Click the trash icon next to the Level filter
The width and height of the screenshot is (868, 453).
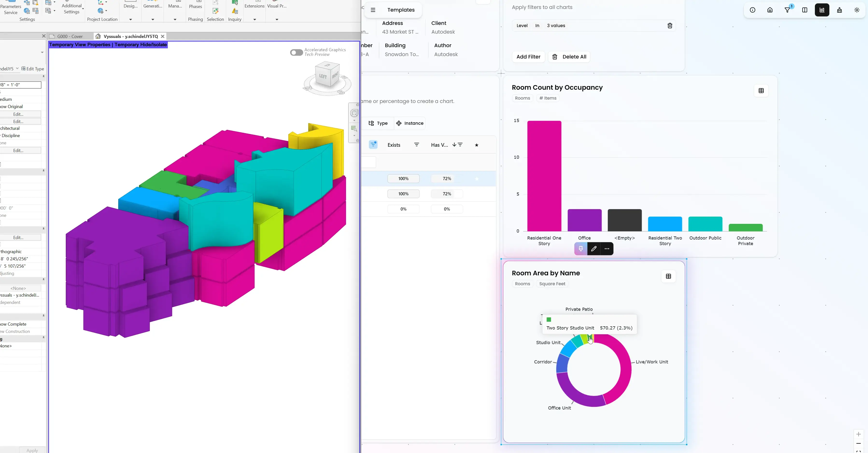670,26
